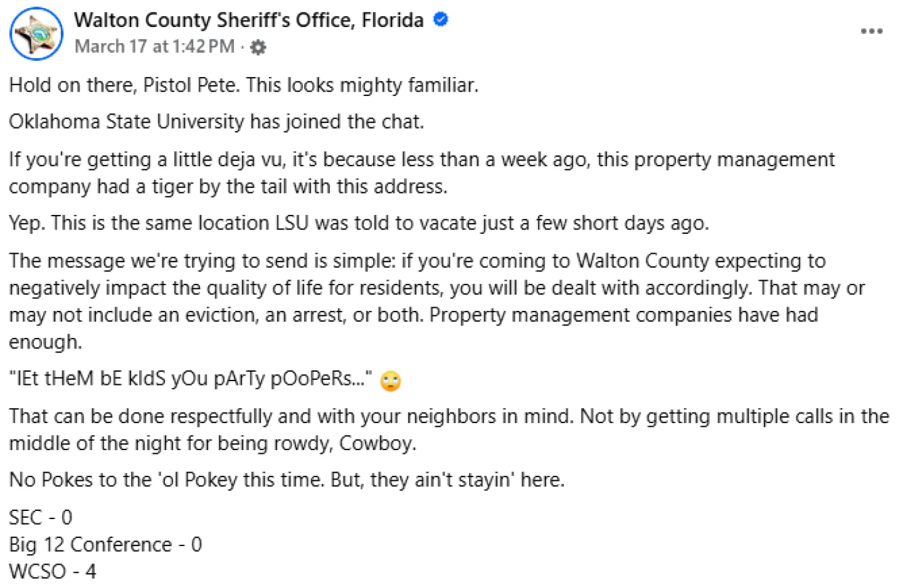Click the blue verified badge checkmark
This screenshot has width=903, height=588.
[441, 20]
